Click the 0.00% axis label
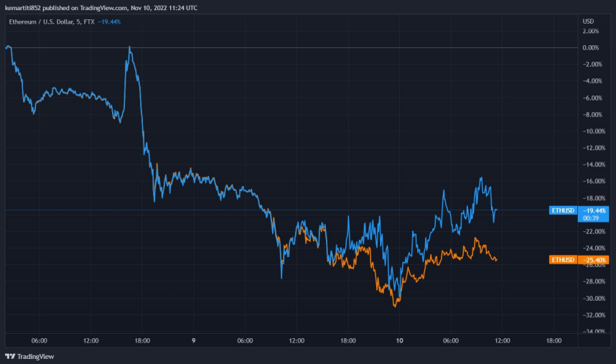Screen dimensions: 616x364 coord(590,47)
